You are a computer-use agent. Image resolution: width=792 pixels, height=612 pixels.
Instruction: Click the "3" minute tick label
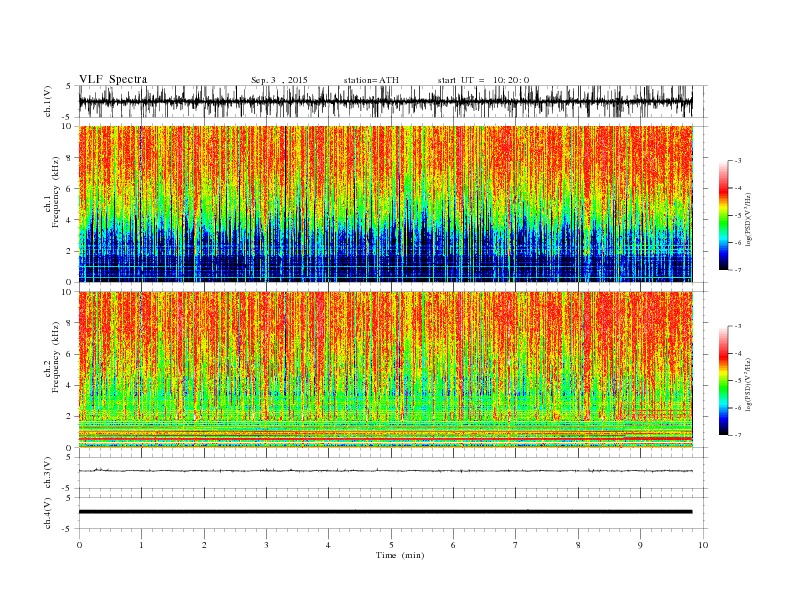[x=266, y=545]
